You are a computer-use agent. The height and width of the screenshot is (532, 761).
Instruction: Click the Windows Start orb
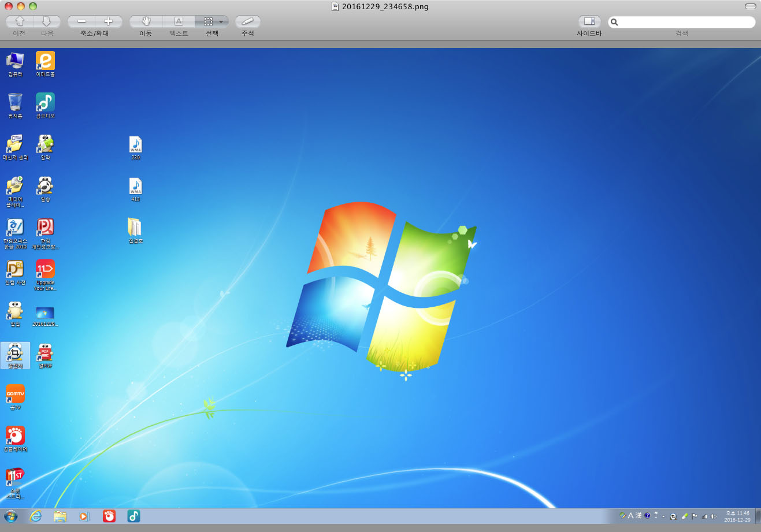pyautogui.click(x=10, y=516)
